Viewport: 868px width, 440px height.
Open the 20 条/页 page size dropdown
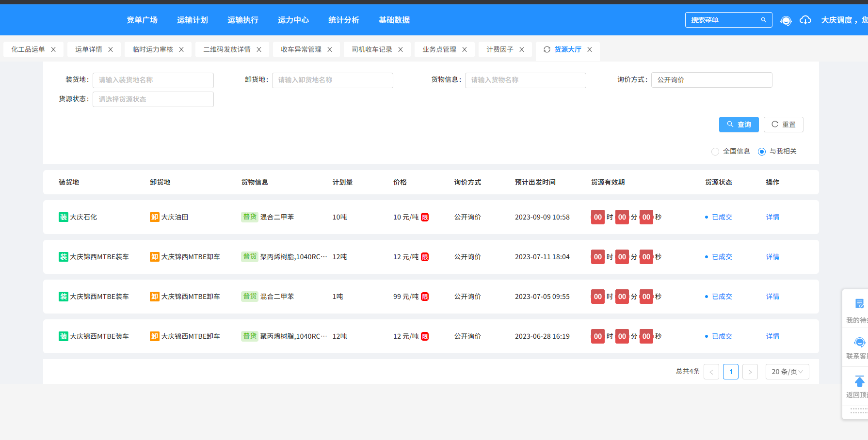coord(788,372)
